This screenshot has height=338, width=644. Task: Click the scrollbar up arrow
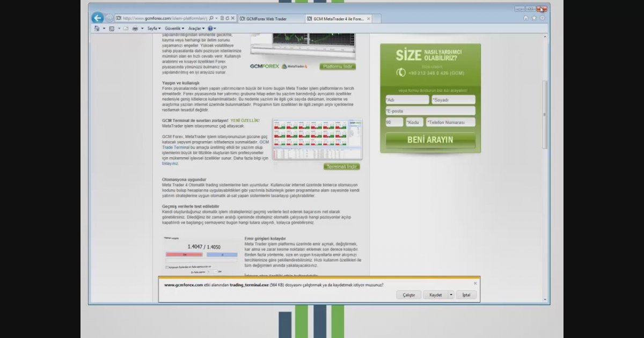pyautogui.click(x=545, y=36)
